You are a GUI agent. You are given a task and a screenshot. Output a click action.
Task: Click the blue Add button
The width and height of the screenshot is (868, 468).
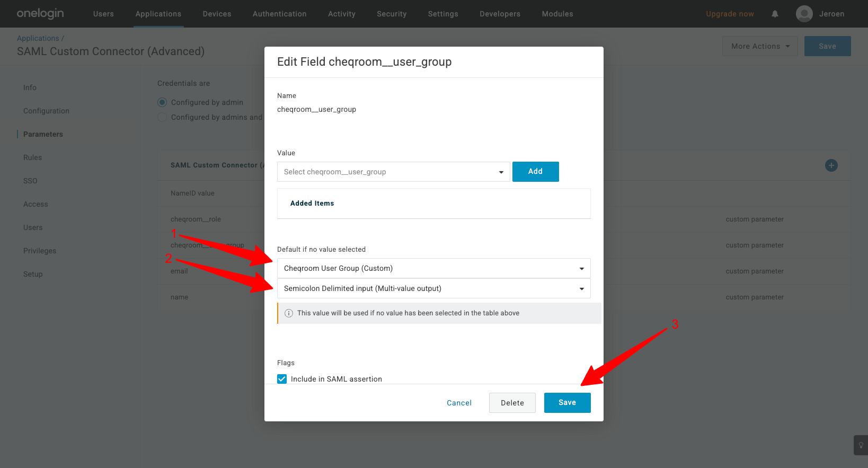pyautogui.click(x=535, y=172)
